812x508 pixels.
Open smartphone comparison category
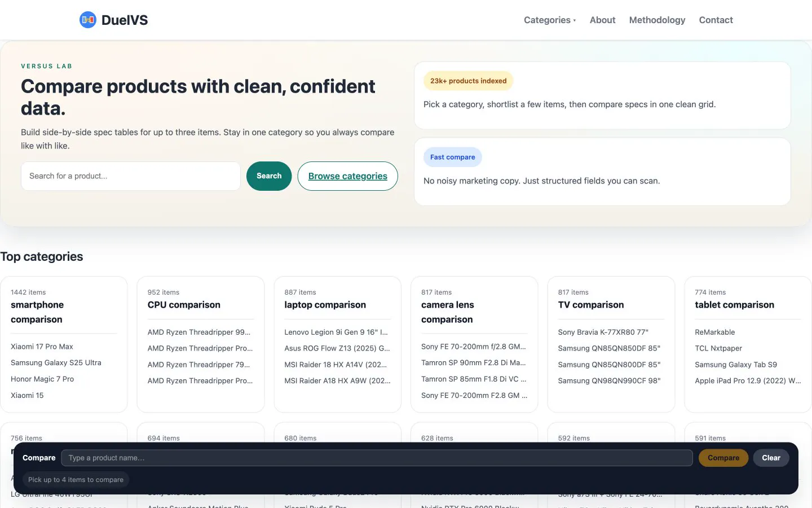tap(37, 312)
